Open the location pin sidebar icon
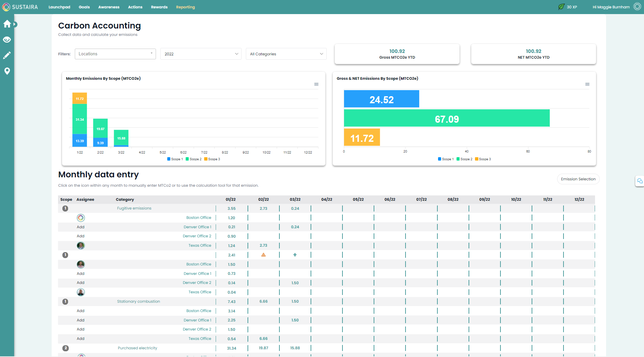 7,71
